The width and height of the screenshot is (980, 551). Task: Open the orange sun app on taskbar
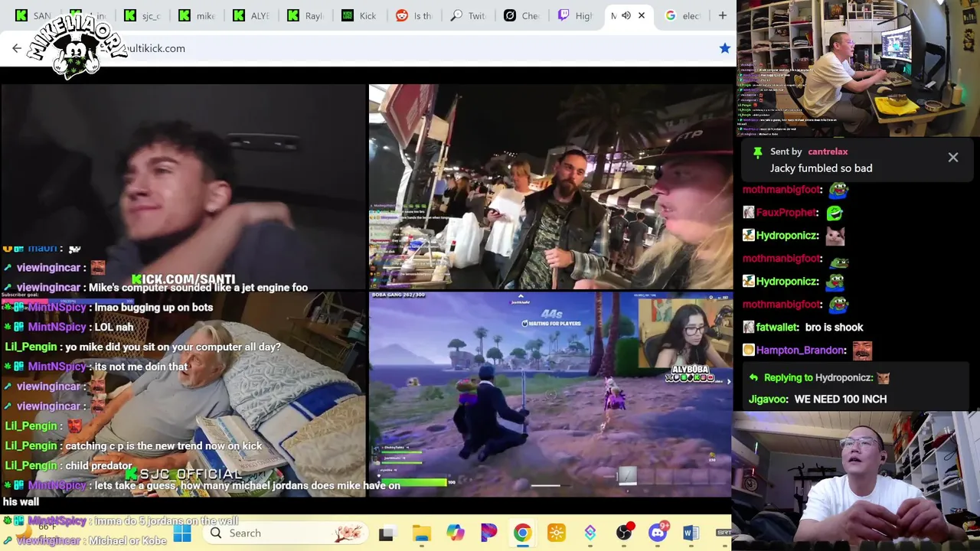[x=556, y=533]
